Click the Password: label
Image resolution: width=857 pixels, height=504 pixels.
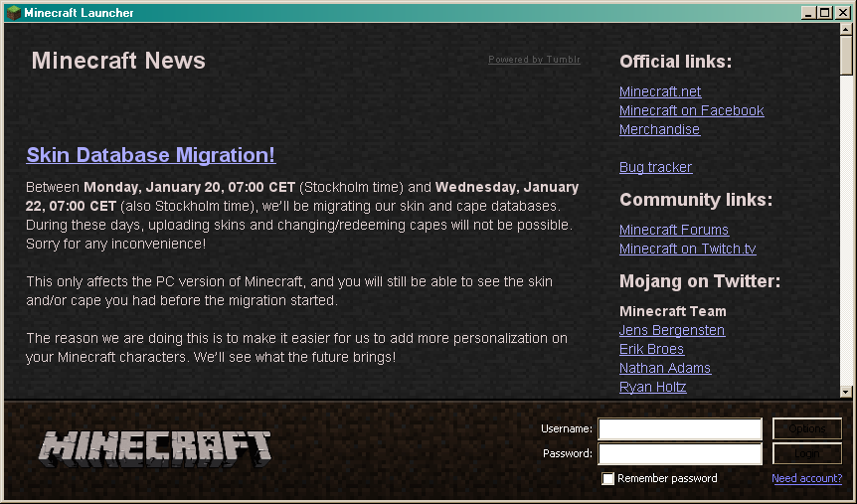pyautogui.click(x=568, y=453)
